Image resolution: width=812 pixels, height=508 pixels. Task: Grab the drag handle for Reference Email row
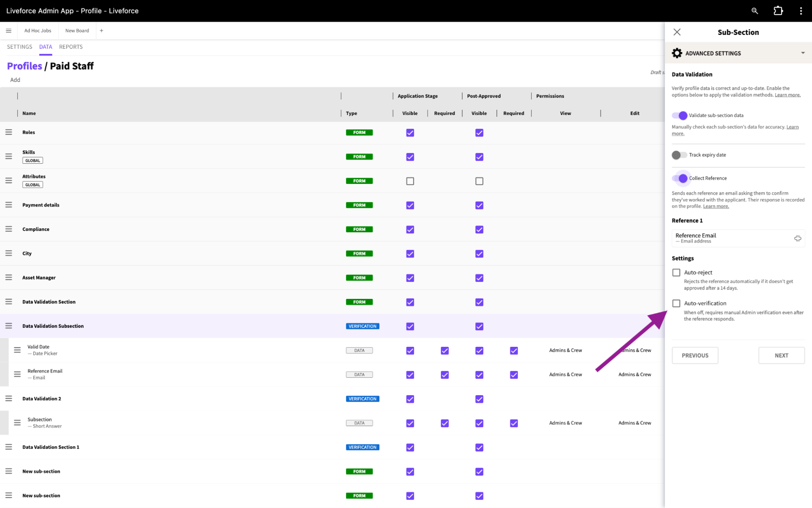coord(17,374)
